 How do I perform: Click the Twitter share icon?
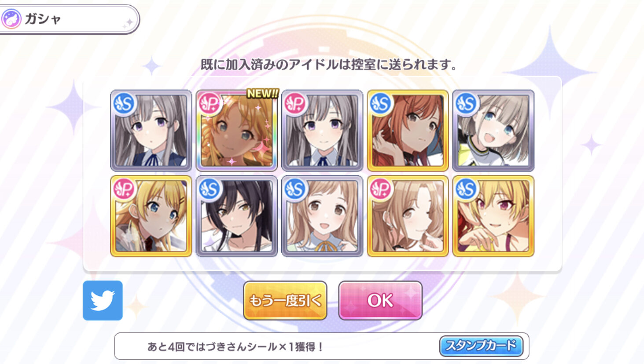[103, 301]
